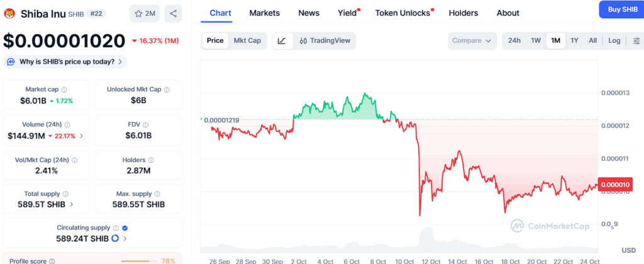Open the Markets tab

265,13
